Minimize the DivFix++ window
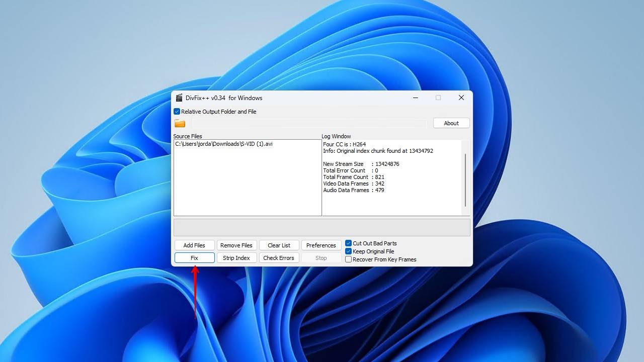Image resolution: width=644 pixels, height=362 pixels. [416, 98]
